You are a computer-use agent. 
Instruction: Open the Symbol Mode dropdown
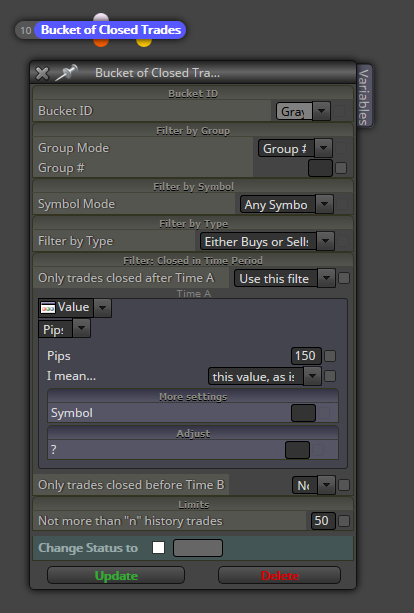point(287,204)
